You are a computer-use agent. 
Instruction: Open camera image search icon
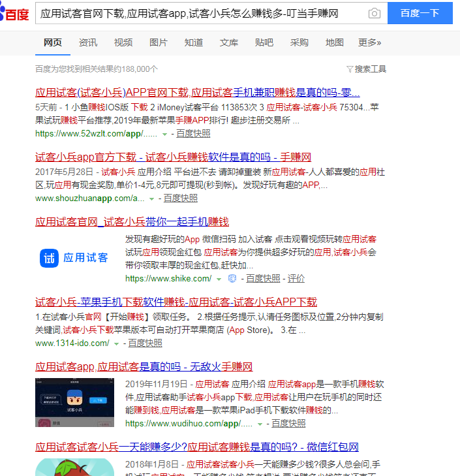click(x=374, y=13)
